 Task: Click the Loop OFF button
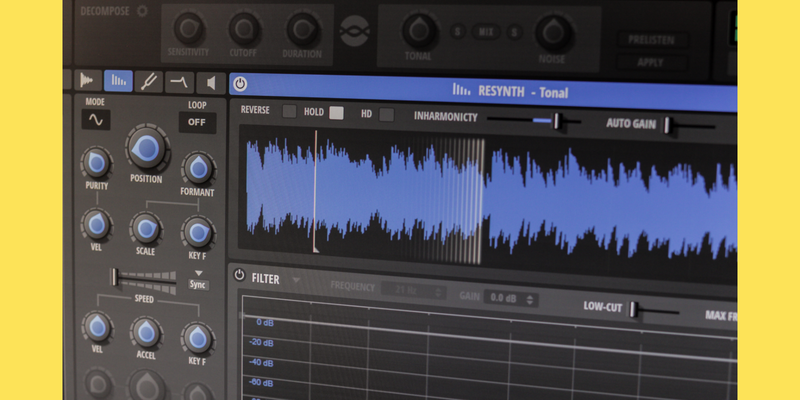coord(197,123)
